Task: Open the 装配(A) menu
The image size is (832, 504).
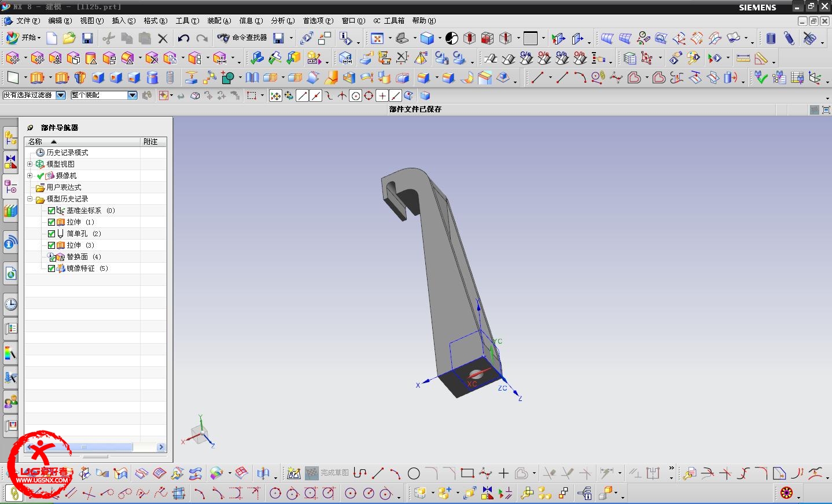Action: point(219,21)
